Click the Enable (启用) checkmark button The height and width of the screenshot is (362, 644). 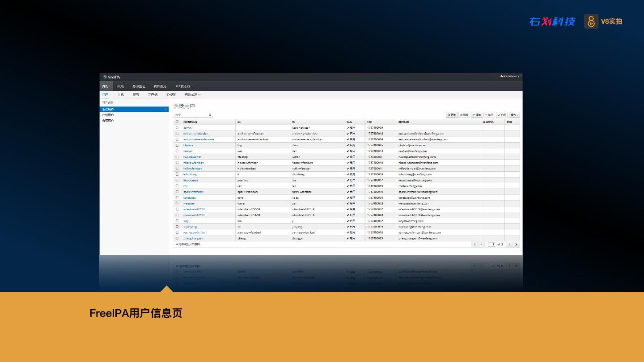[x=502, y=115]
